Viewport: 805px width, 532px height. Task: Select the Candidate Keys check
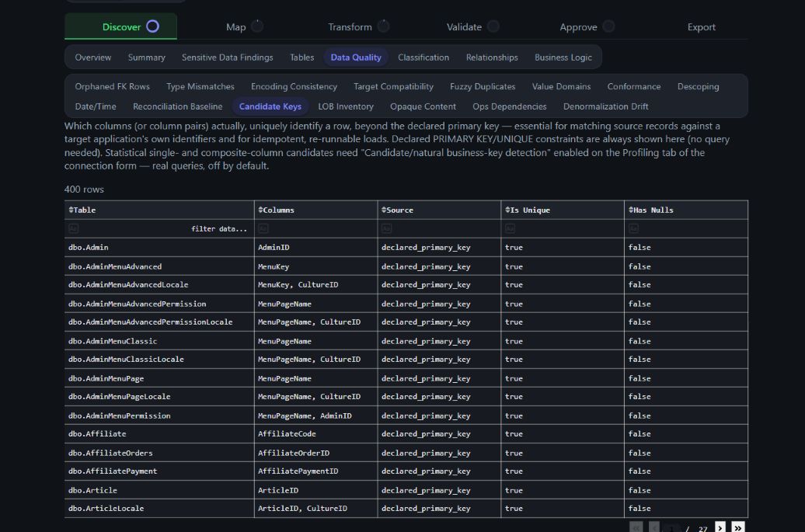coord(270,106)
